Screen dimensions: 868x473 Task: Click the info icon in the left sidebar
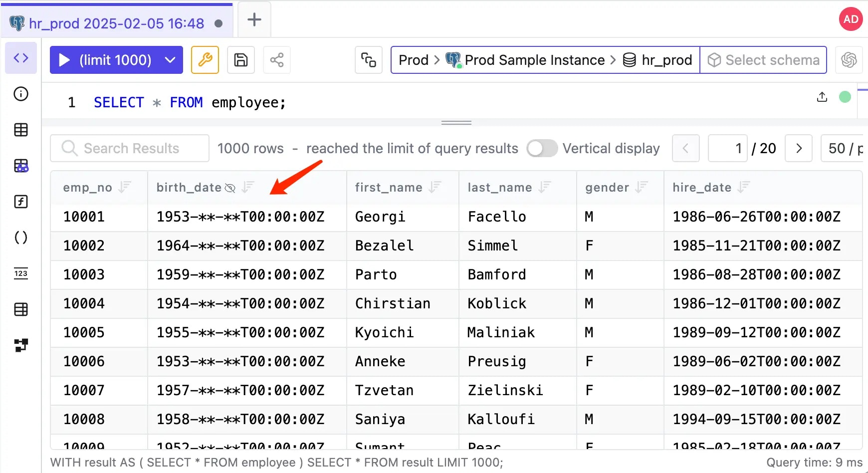[21, 94]
